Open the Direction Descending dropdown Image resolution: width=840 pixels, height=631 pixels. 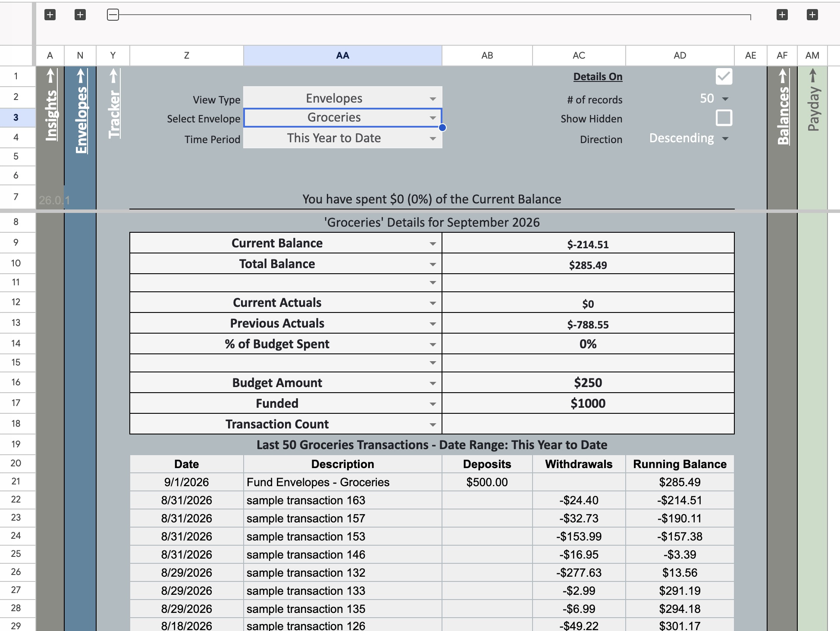coord(725,139)
